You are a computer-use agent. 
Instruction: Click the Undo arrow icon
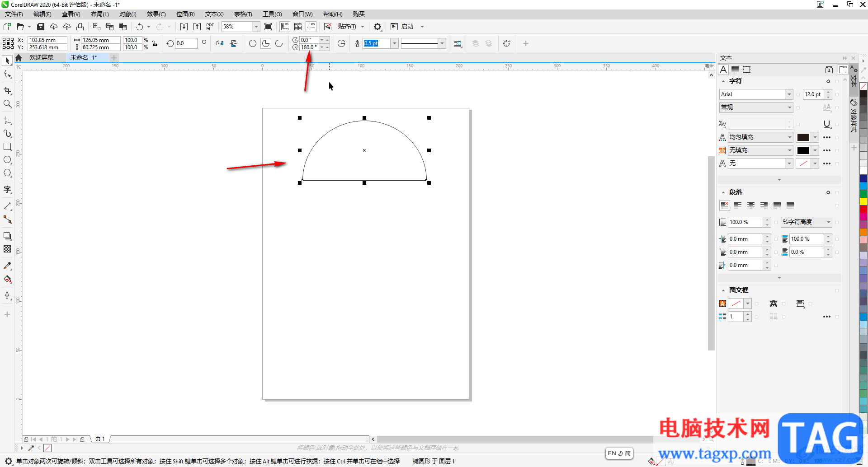(x=140, y=27)
